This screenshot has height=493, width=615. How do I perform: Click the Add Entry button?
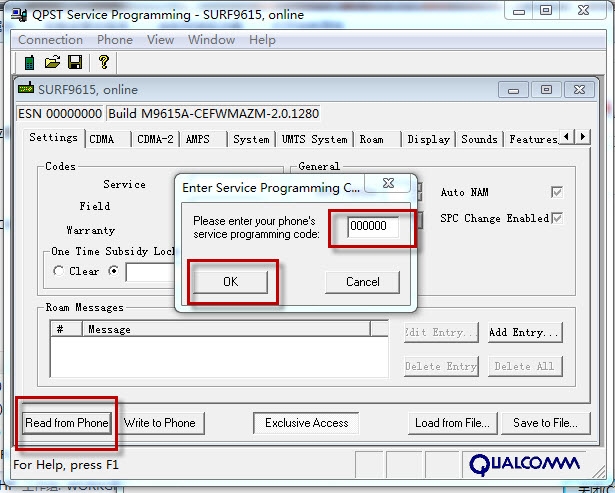coord(525,333)
